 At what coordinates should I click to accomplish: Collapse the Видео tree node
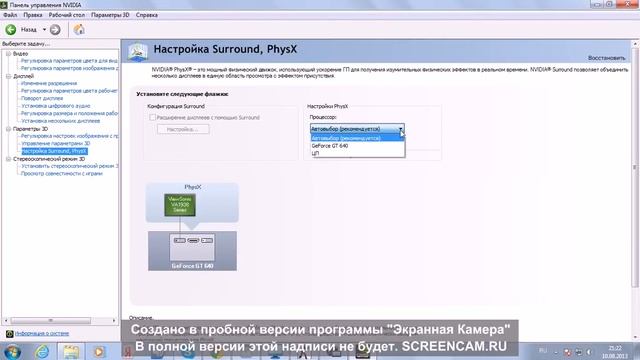click(8, 53)
